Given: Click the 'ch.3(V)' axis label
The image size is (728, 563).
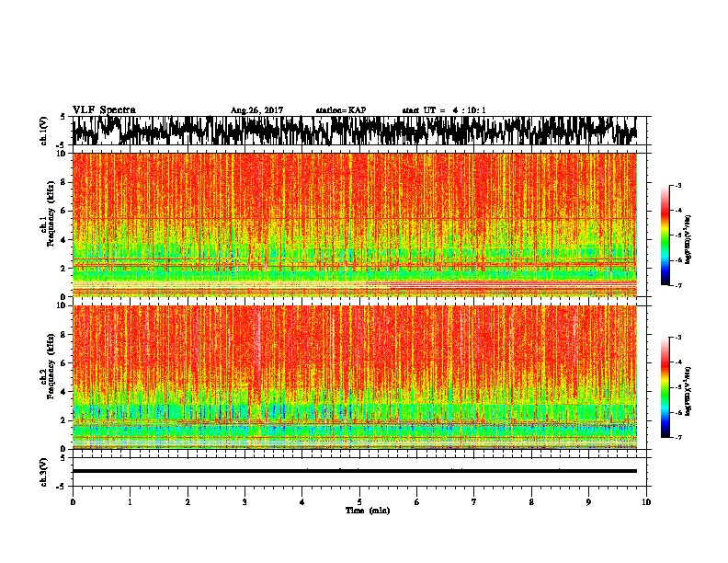Looking at the screenshot, I should click(44, 472).
